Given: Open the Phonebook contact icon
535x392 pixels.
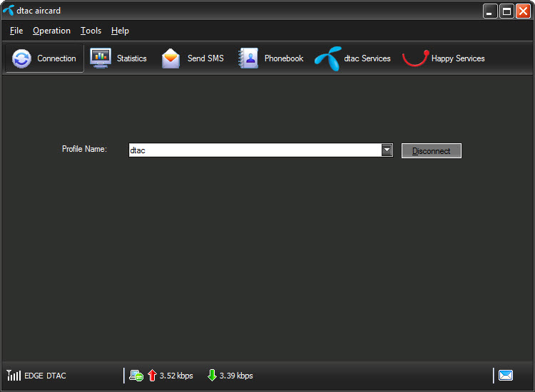Looking at the screenshot, I should 248,58.
